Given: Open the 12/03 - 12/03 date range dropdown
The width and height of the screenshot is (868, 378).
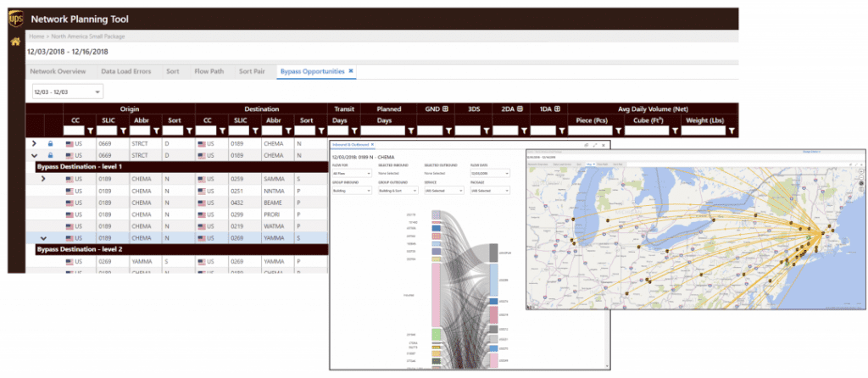Looking at the screenshot, I should (x=67, y=91).
